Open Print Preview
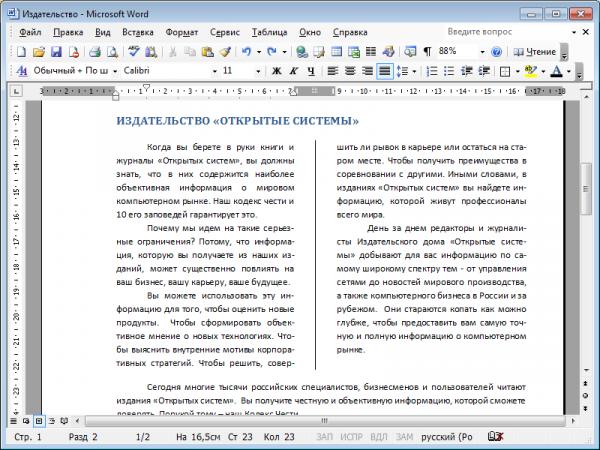The image size is (600, 450). tap(112, 52)
